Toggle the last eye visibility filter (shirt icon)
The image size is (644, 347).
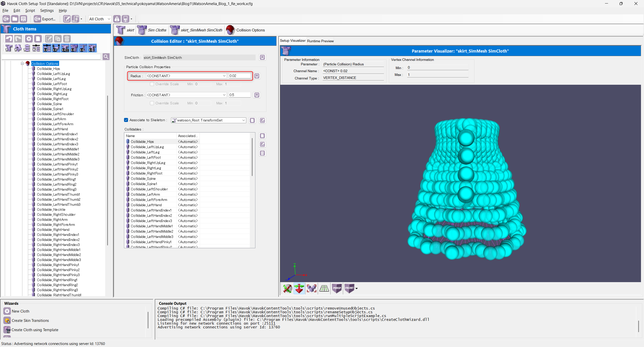pos(92,48)
